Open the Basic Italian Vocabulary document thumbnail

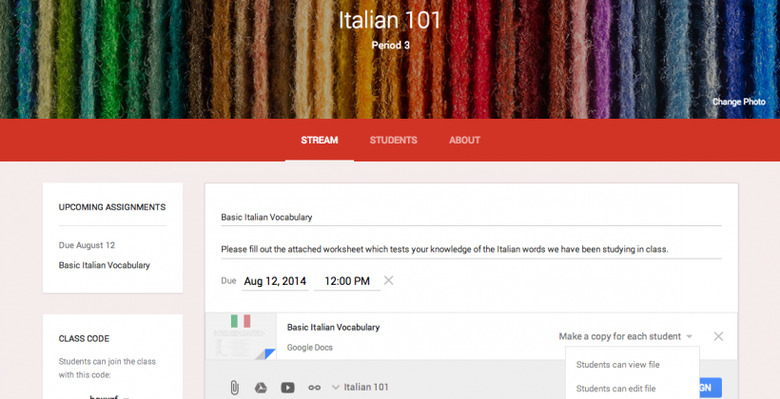pyautogui.click(x=241, y=336)
